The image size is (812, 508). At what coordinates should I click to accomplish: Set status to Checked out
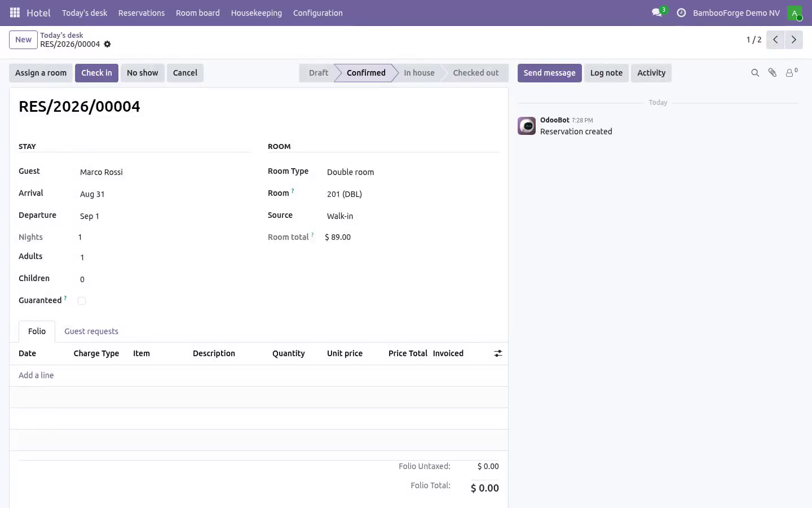pos(476,73)
